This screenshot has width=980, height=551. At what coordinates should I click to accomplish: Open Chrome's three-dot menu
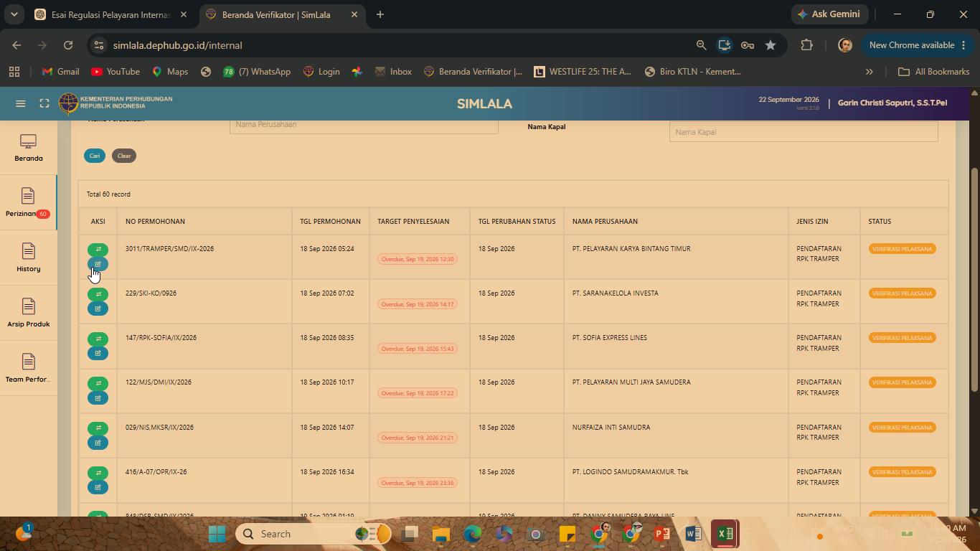click(x=963, y=45)
